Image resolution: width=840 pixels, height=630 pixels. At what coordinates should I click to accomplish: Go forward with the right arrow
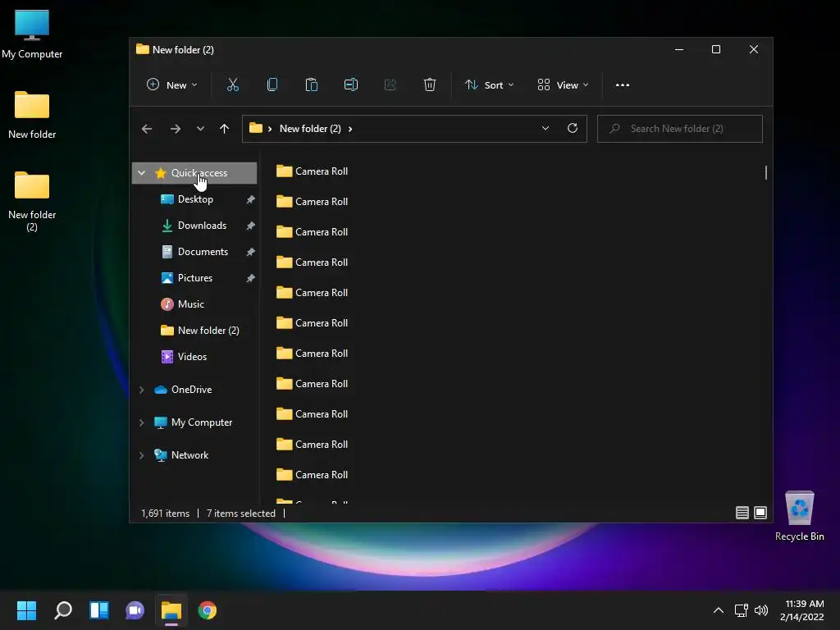tap(176, 129)
